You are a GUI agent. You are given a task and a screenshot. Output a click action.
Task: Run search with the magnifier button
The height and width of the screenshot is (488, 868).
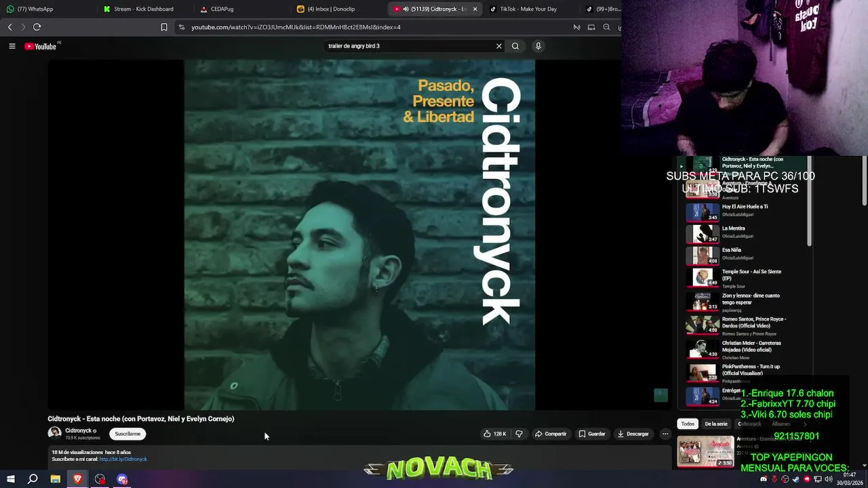(515, 46)
